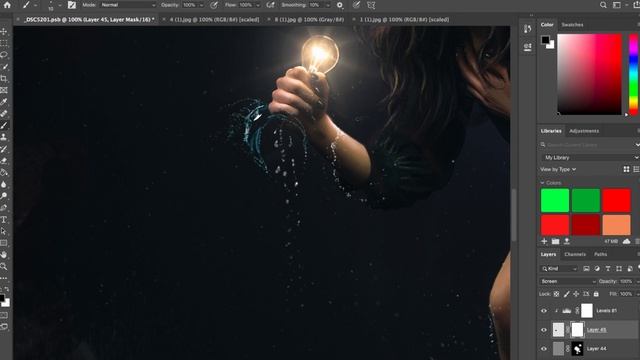The height and width of the screenshot is (360, 640).
Task: Open the Smoothing value dropdown
Action: [x=327, y=5]
